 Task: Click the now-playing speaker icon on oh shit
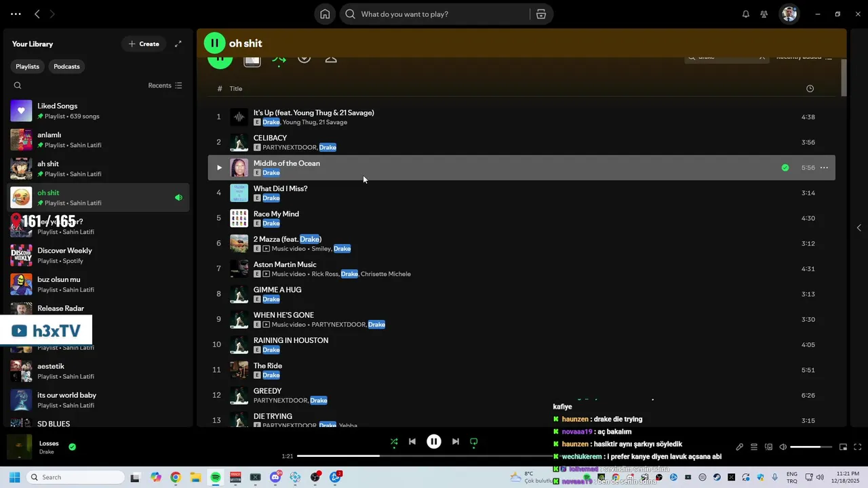pyautogui.click(x=178, y=198)
